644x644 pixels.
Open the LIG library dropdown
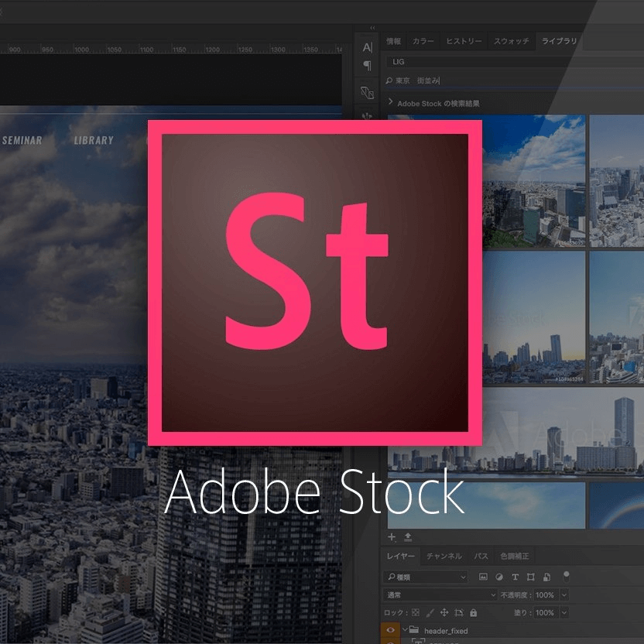(515, 62)
